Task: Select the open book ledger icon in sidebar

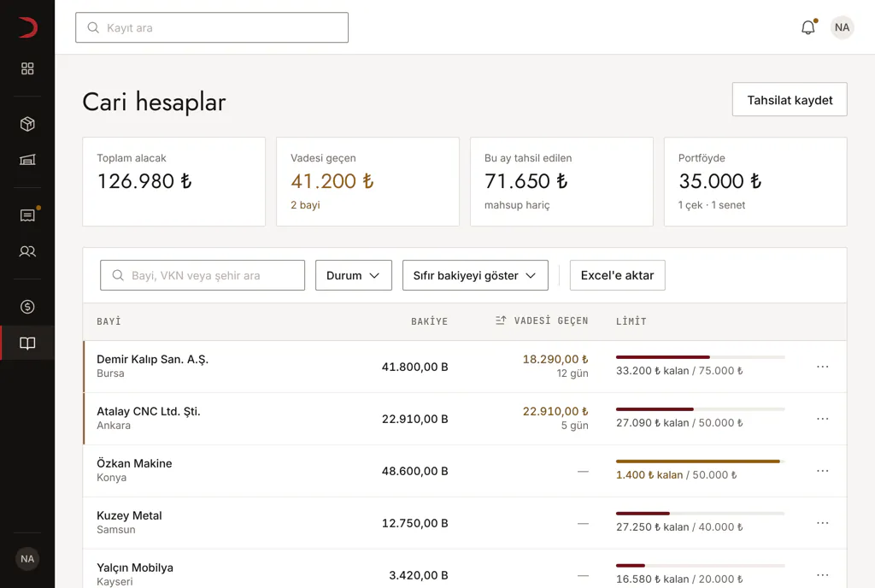Action: (x=27, y=343)
